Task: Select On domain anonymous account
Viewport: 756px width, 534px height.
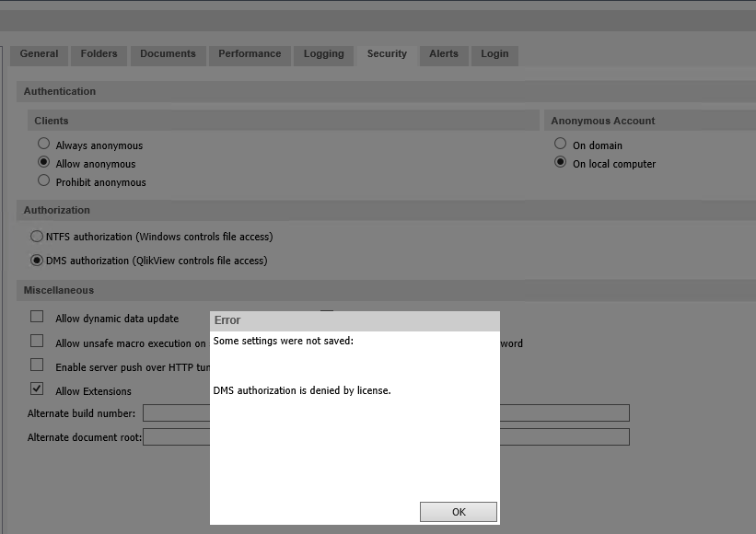Action: click(560, 144)
